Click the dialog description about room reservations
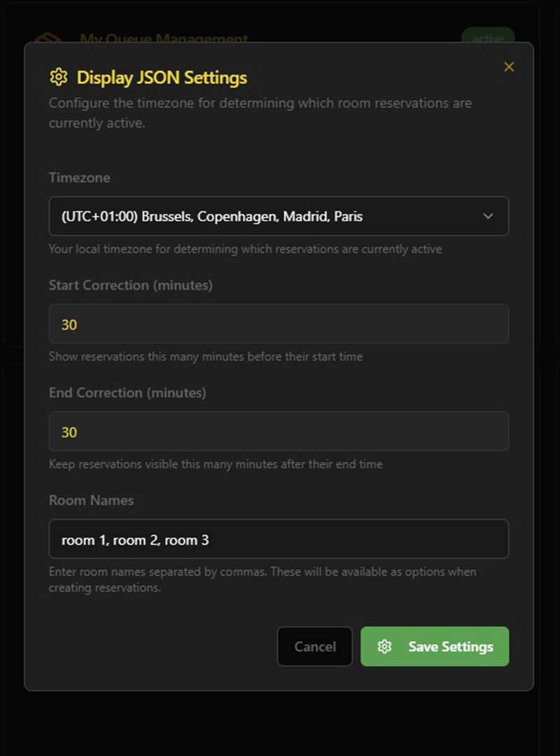560x756 pixels. [x=260, y=112]
